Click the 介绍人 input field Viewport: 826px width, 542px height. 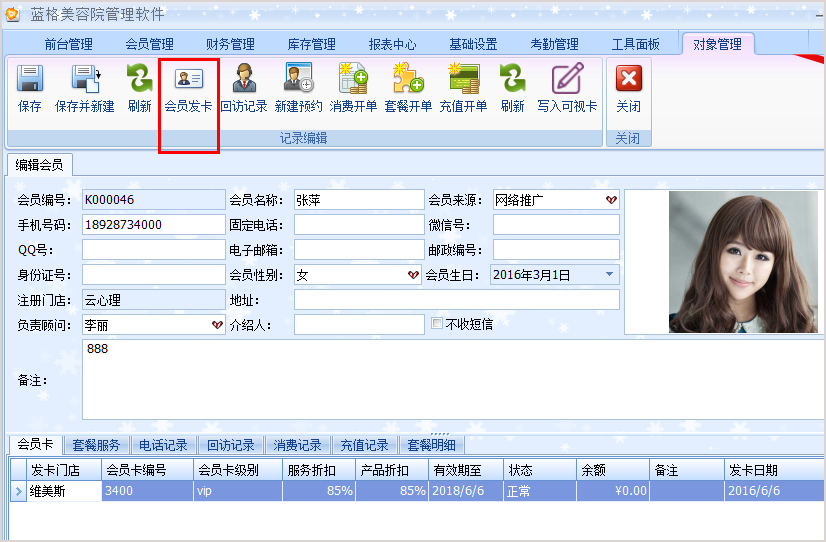[x=359, y=325]
